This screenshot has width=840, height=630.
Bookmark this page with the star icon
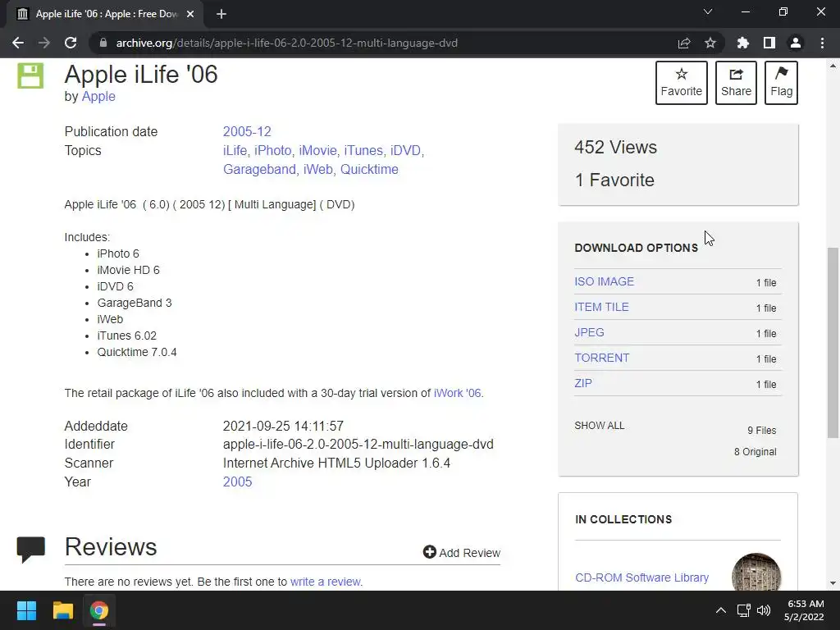click(x=710, y=43)
